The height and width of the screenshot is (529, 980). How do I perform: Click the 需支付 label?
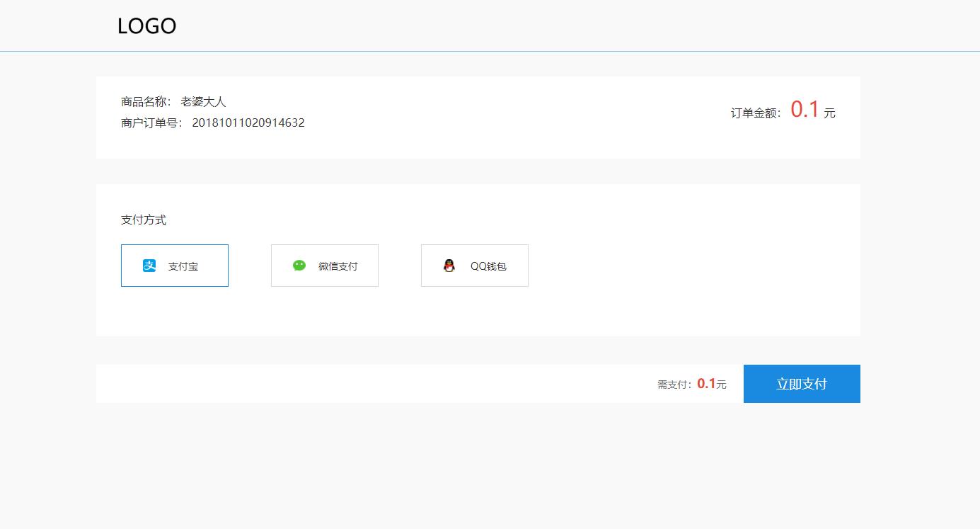[674, 385]
